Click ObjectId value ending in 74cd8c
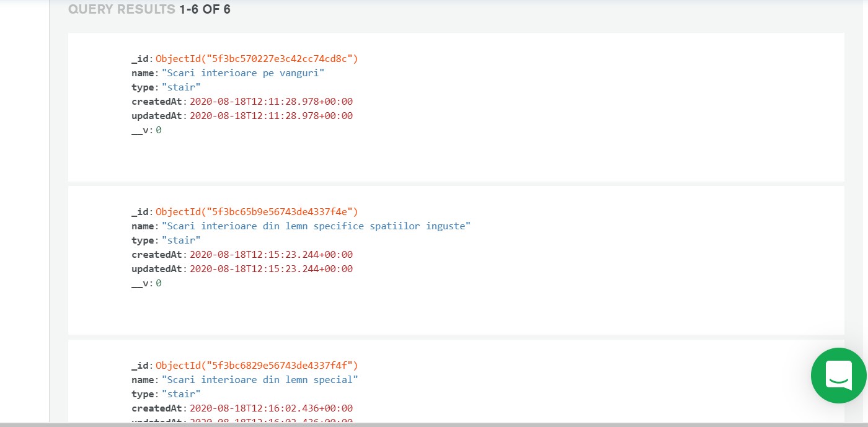868x427 pixels. click(257, 59)
